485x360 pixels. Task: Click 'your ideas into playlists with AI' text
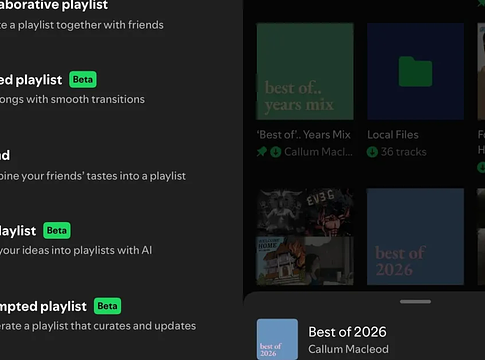click(x=76, y=250)
